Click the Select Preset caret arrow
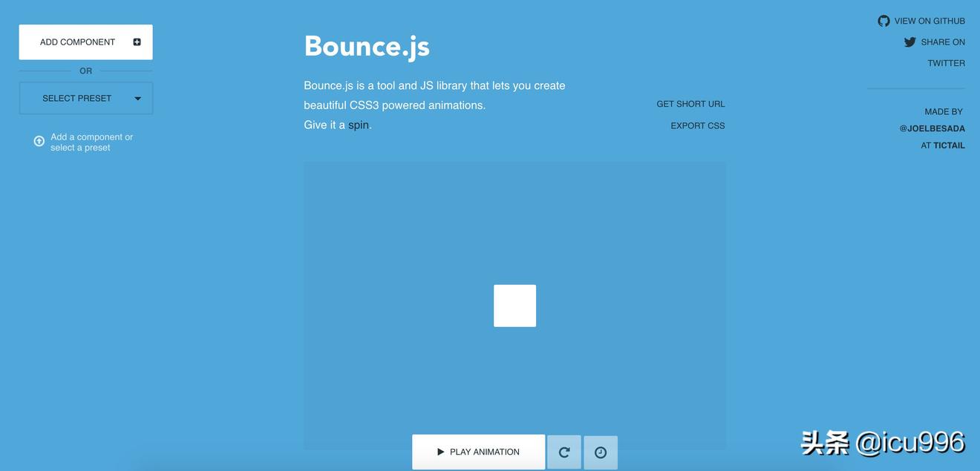Screen dimensions: 980x471 click(x=137, y=99)
